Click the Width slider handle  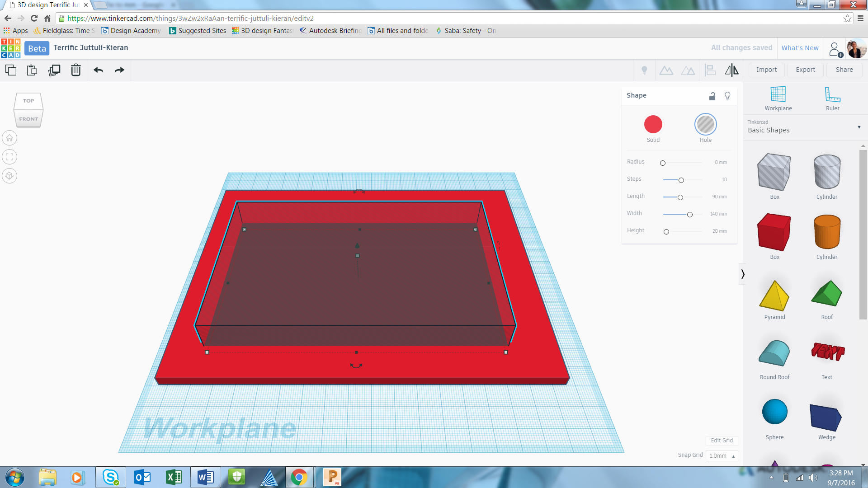[x=689, y=215]
